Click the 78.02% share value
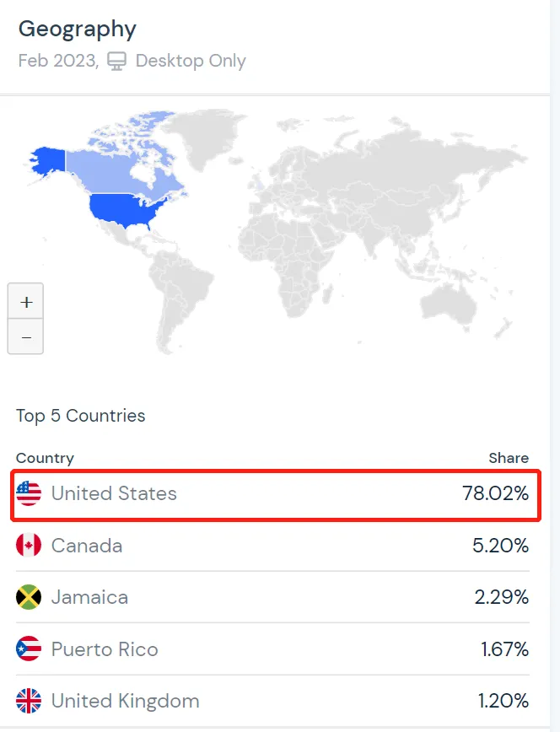Screen dimensions: 560x732 point(495,493)
